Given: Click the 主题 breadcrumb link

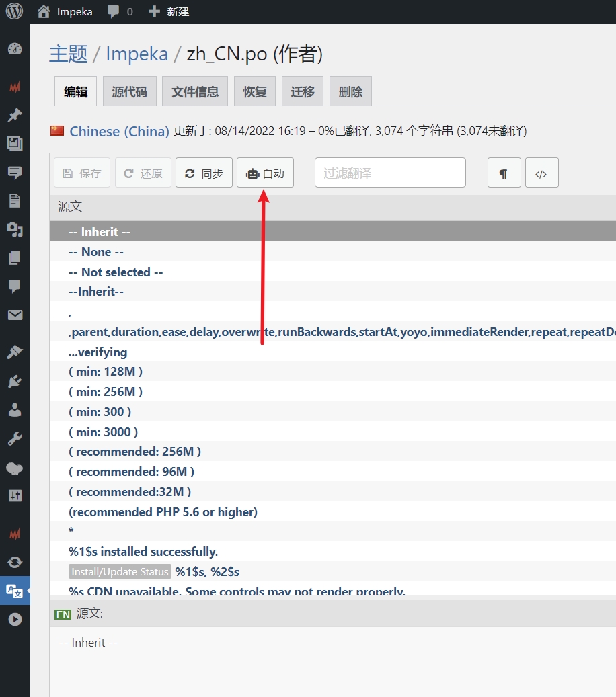Looking at the screenshot, I should [x=68, y=54].
